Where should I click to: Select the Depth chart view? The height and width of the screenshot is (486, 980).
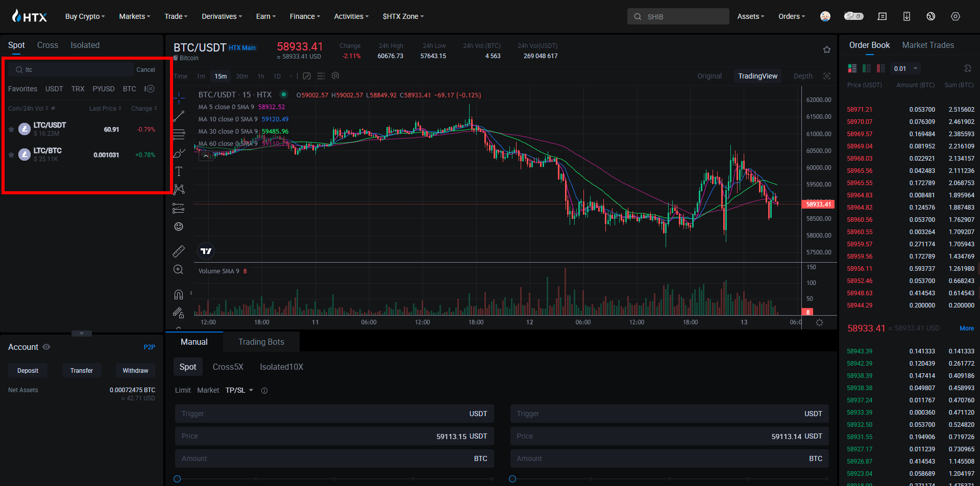803,76
